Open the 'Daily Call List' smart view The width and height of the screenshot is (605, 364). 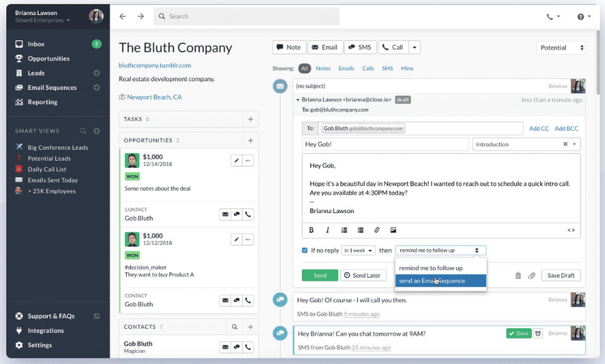pyautogui.click(x=47, y=169)
